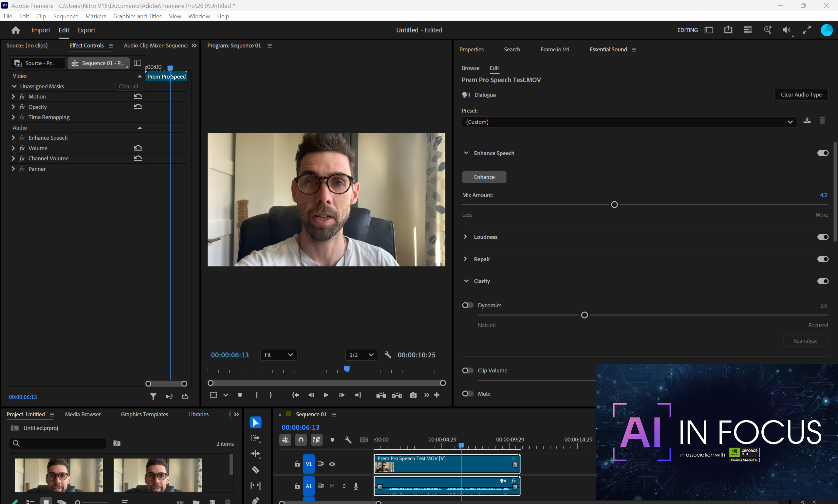This screenshot has height=504, width=838.
Task: Delete preset trash icon in Essential Sound
Action: tap(822, 120)
